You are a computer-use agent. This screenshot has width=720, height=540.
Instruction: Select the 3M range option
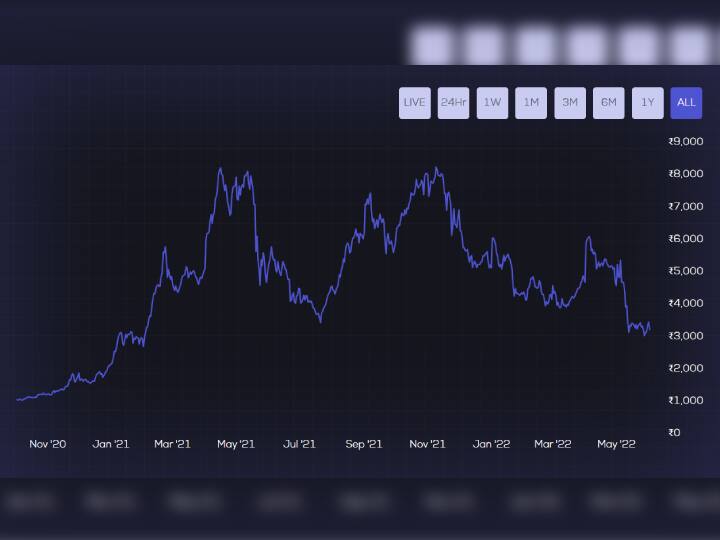(x=570, y=102)
